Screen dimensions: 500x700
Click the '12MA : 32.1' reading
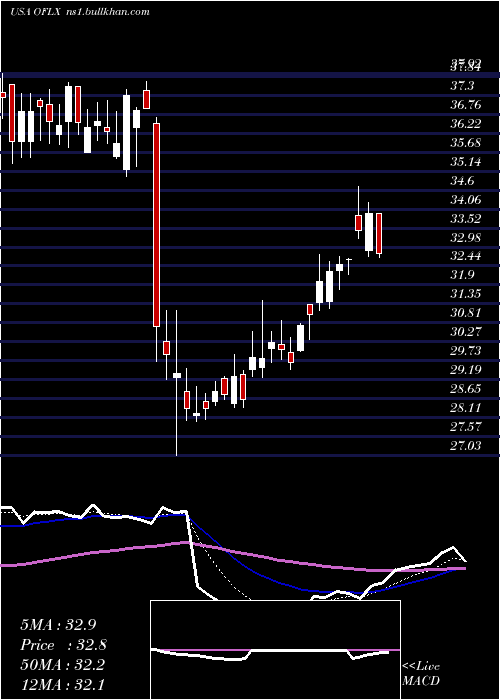coord(62,685)
